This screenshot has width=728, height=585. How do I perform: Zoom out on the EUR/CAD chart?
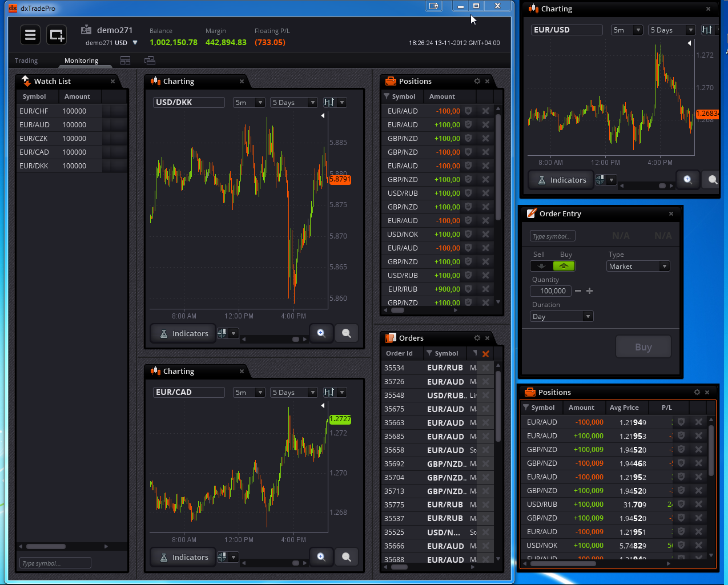tap(346, 557)
